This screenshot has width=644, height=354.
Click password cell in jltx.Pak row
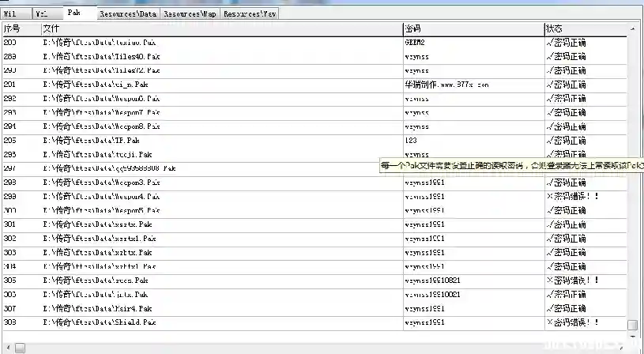coord(474,294)
